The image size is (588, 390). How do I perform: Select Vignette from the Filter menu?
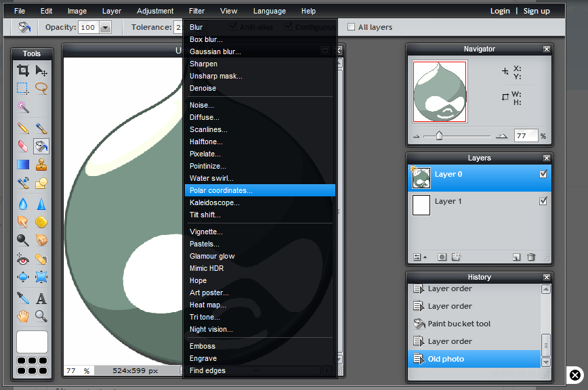point(260,232)
